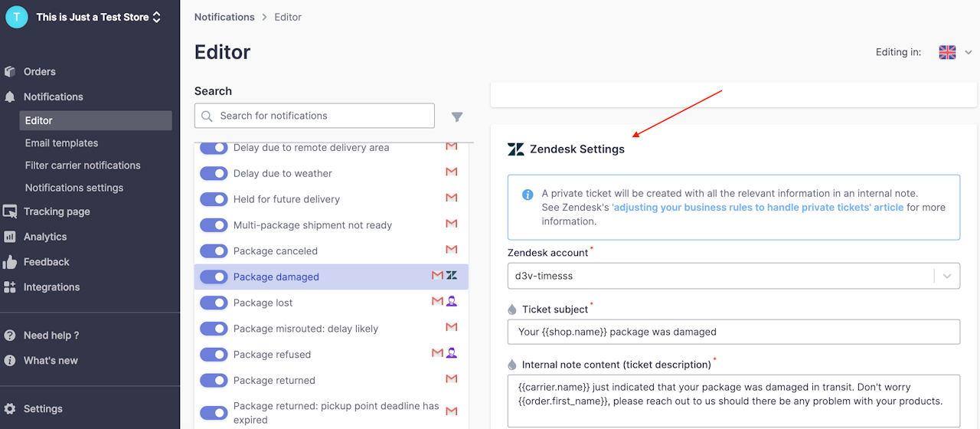Viewport: 980px width, 429px height.
Task: Click the Gmail icon on Package canceled row
Action: coord(452,250)
